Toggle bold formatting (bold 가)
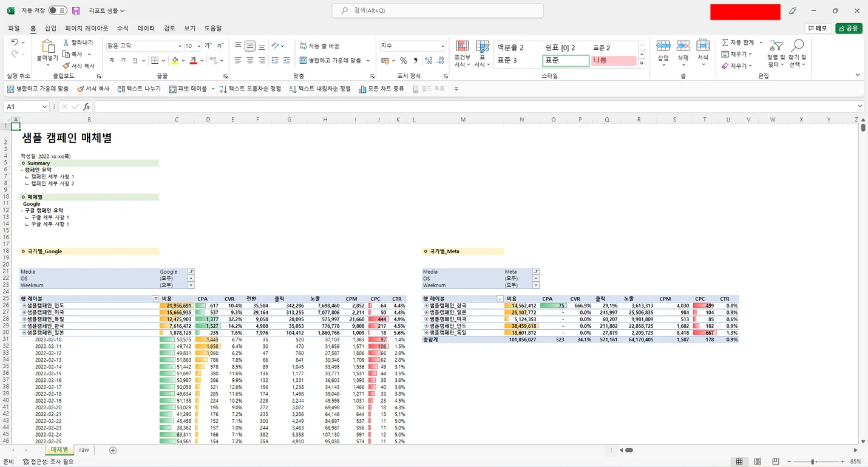The height and width of the screenshot is (467, 868). click(x=112, y=60)
